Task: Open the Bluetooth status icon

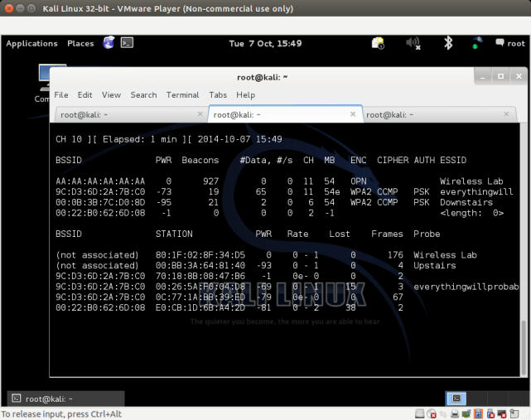Action: pos(448,43)
